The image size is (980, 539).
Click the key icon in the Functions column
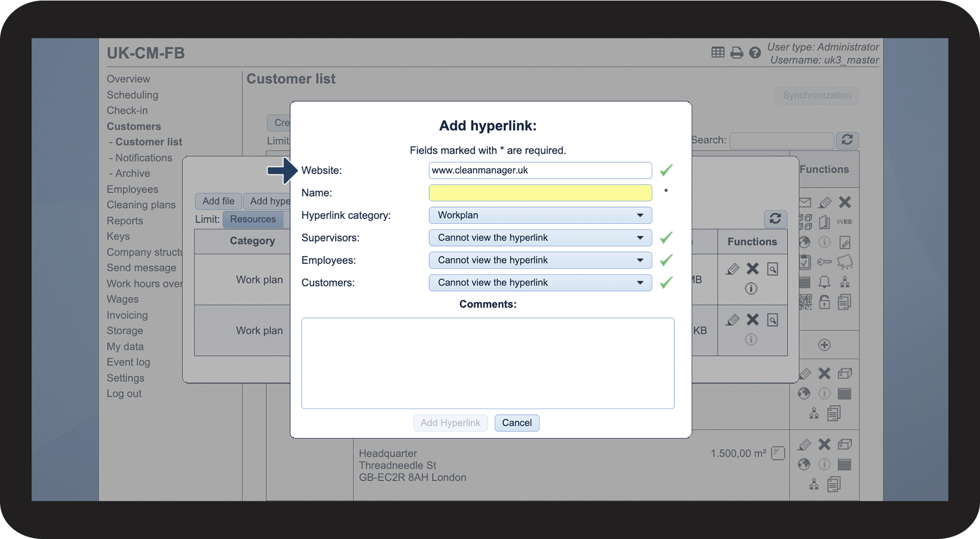pyautogui.click(x=825, y=262)
